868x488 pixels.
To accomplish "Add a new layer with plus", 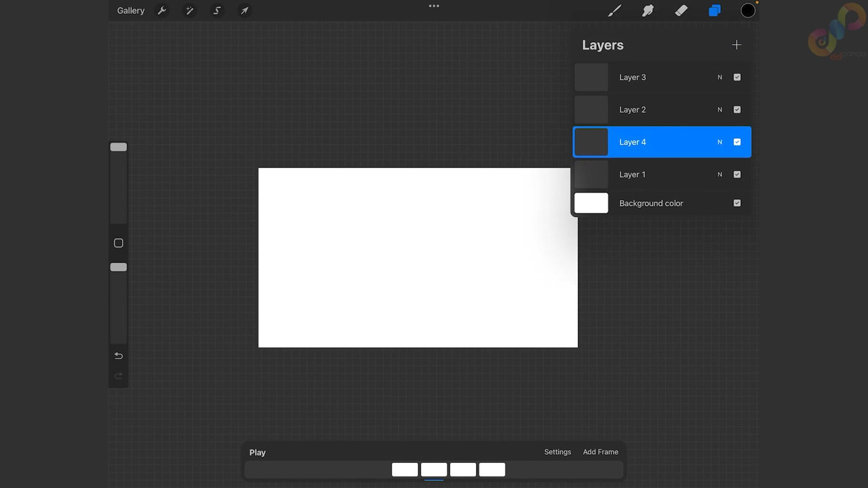I will (x=736, y=45).
